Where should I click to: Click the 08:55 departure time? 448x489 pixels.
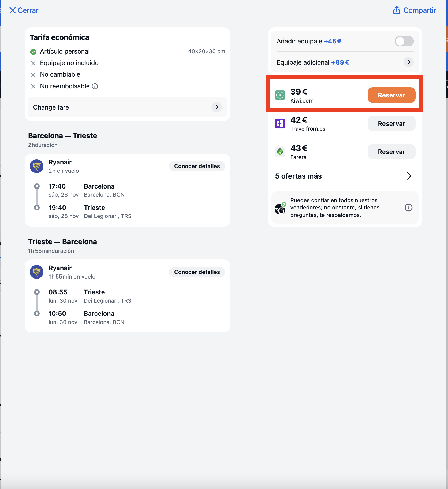pos(58,292)
